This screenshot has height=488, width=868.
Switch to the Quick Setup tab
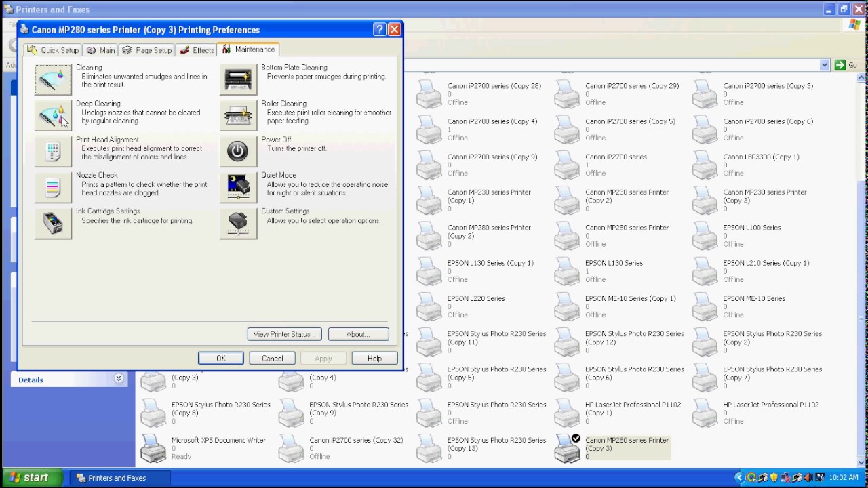click(54, 50)
